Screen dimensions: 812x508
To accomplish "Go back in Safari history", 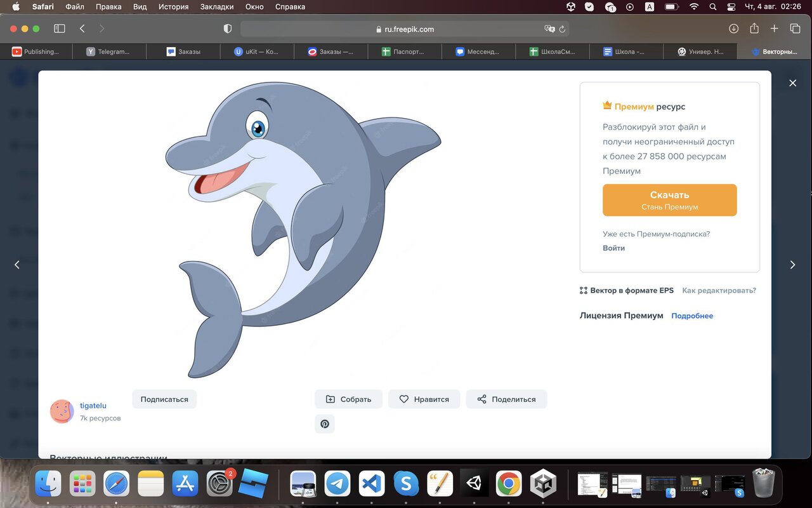I will tap(82, 29).
